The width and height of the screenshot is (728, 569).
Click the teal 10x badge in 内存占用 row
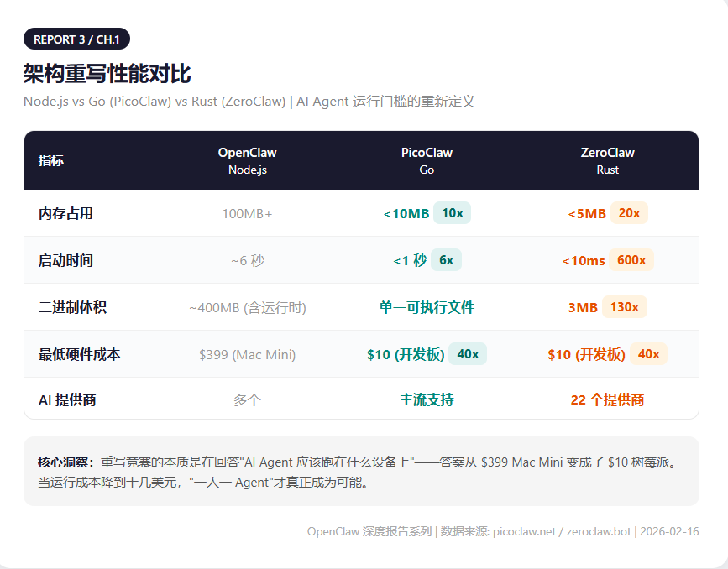(453, 213)
